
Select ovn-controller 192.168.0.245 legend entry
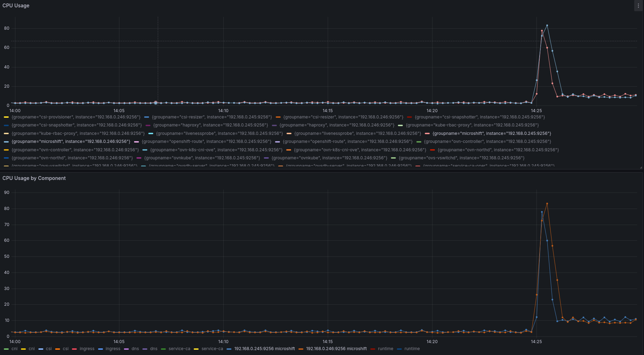click(488, 142)
